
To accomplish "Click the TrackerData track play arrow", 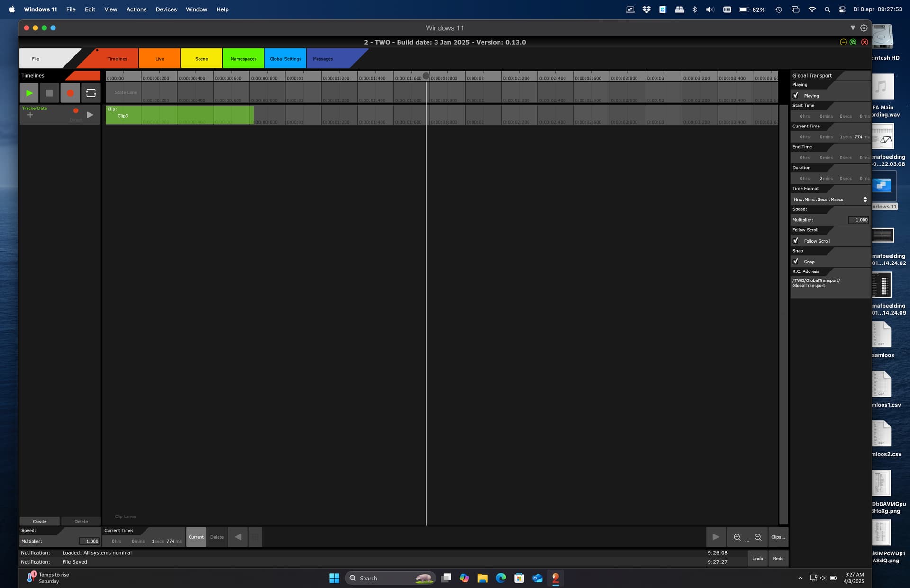I will [90, 115].
